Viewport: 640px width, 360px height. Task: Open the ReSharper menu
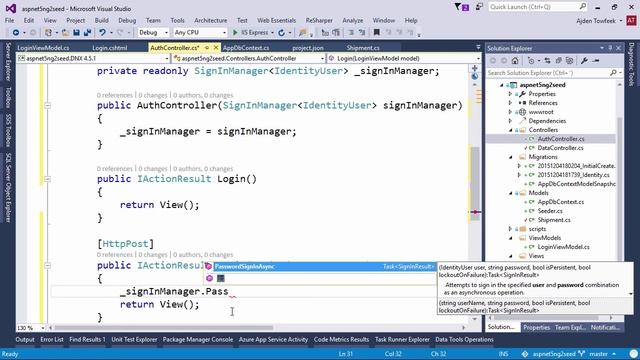(x=319, y=20)
